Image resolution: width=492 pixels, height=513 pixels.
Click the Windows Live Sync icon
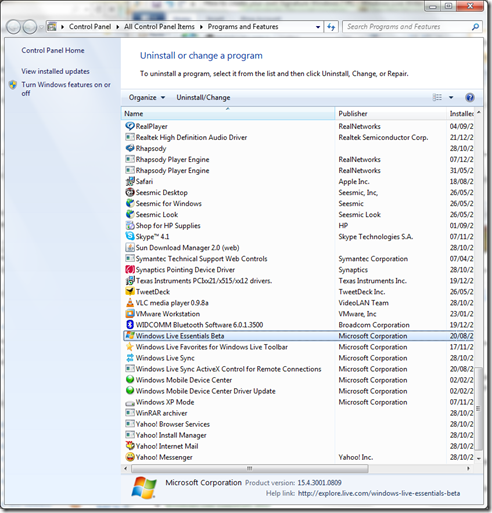130,358
